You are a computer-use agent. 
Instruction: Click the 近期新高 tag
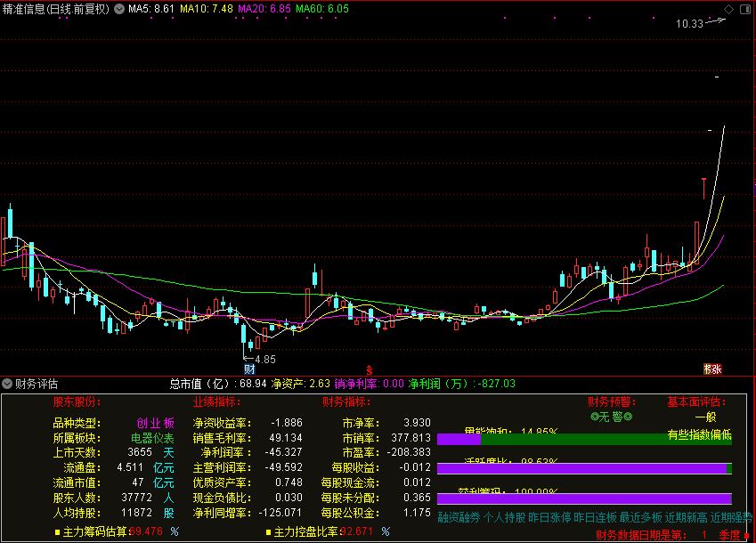pos(687,517)
